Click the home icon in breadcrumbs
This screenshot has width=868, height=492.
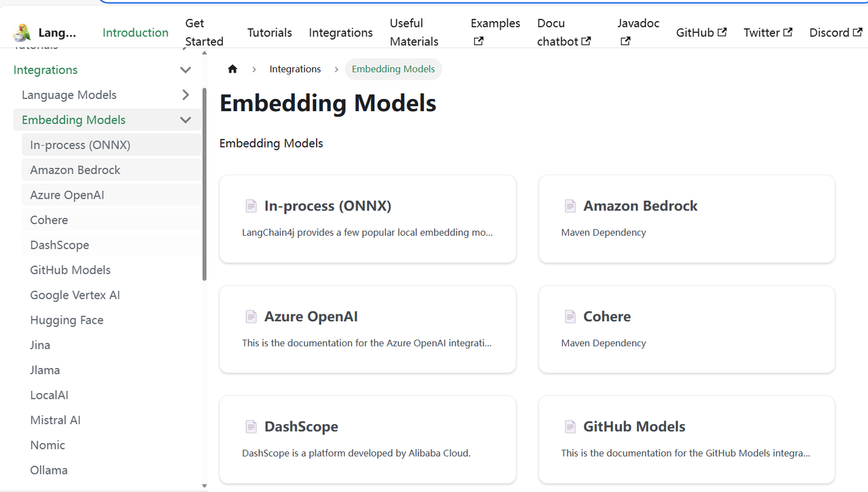[x=233, y=69]
